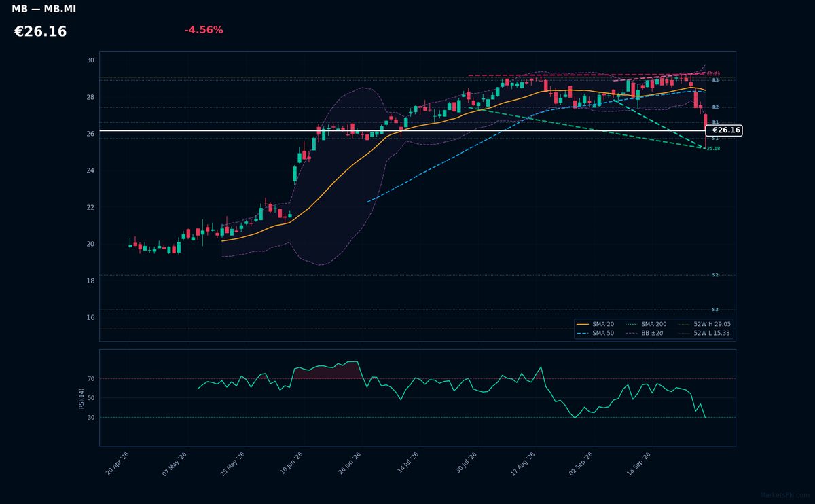
Task: Click the MB — MB.MI ticker title
Action: tap(44, 9)
